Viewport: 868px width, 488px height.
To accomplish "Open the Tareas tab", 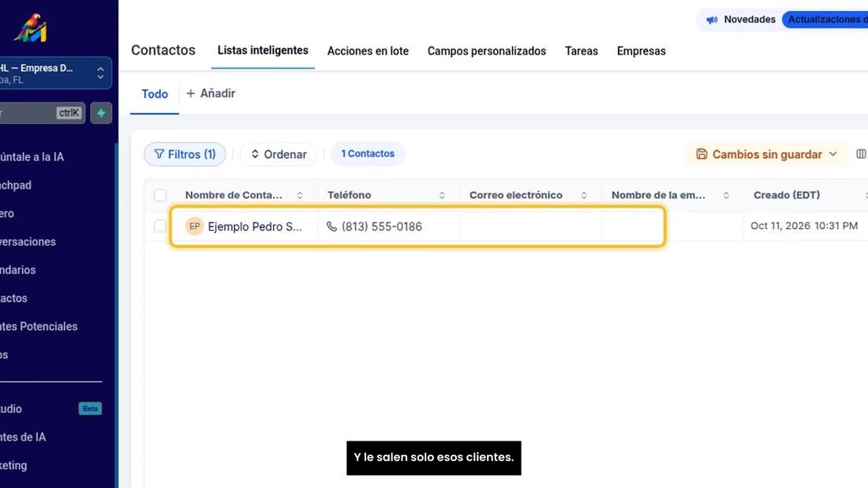I will coord(582,51).
